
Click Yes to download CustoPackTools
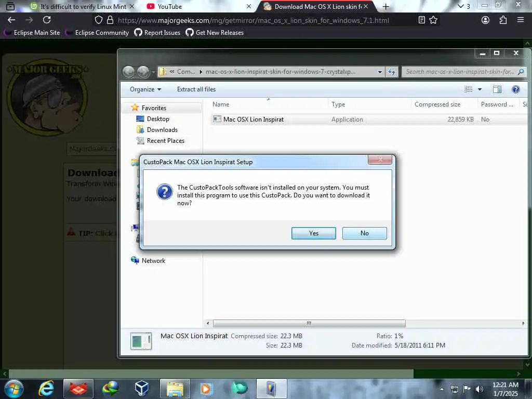tap(313, 233)
